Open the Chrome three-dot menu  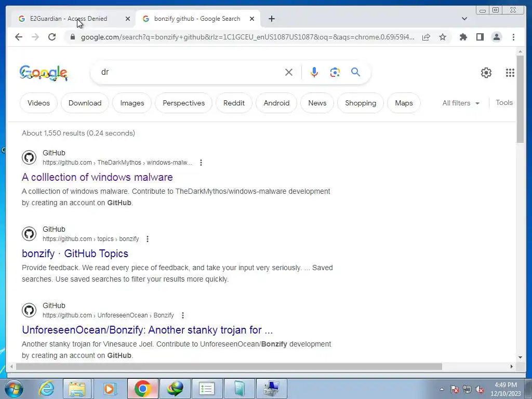coord(513,37)
